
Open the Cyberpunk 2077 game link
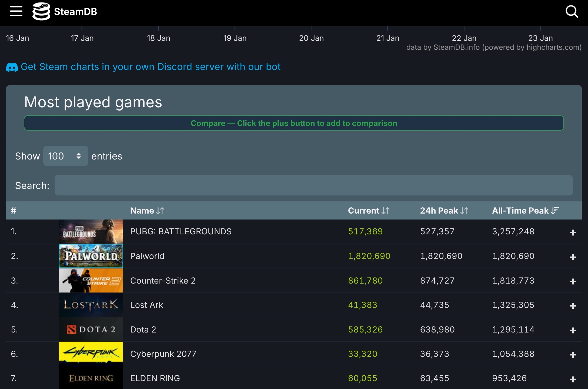click(x=163, y=354)
